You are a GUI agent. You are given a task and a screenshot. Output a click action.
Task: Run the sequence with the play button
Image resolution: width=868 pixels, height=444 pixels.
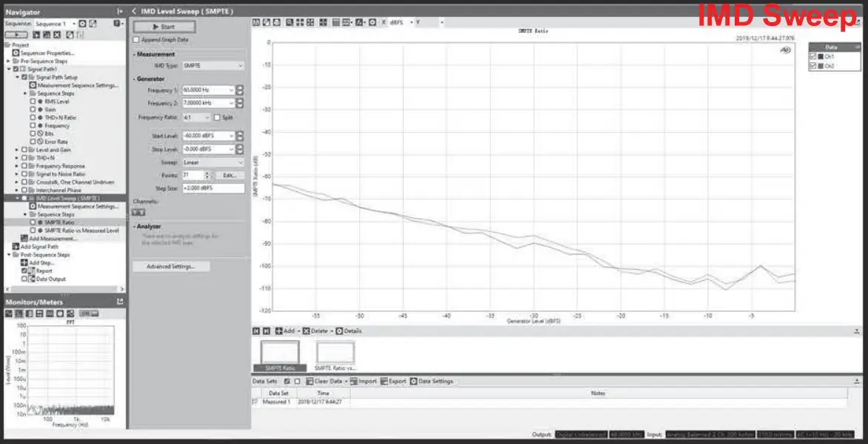[x=16, y=35]
